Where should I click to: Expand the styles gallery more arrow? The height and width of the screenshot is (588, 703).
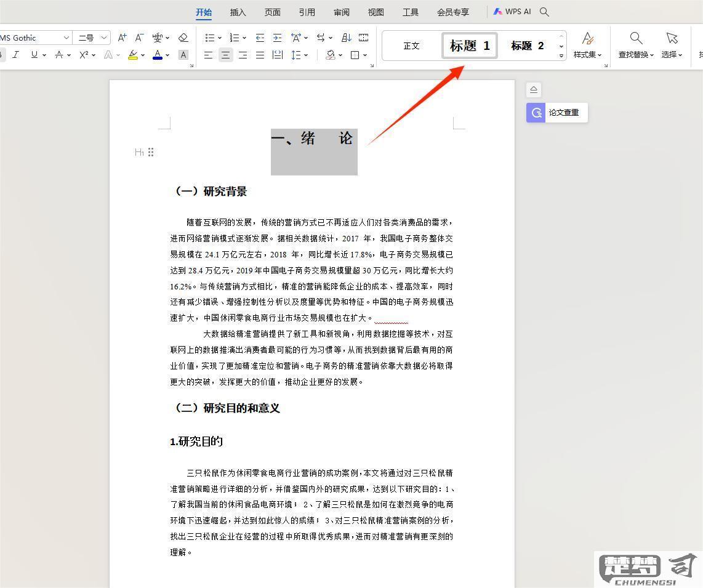(x=561, y=56)
